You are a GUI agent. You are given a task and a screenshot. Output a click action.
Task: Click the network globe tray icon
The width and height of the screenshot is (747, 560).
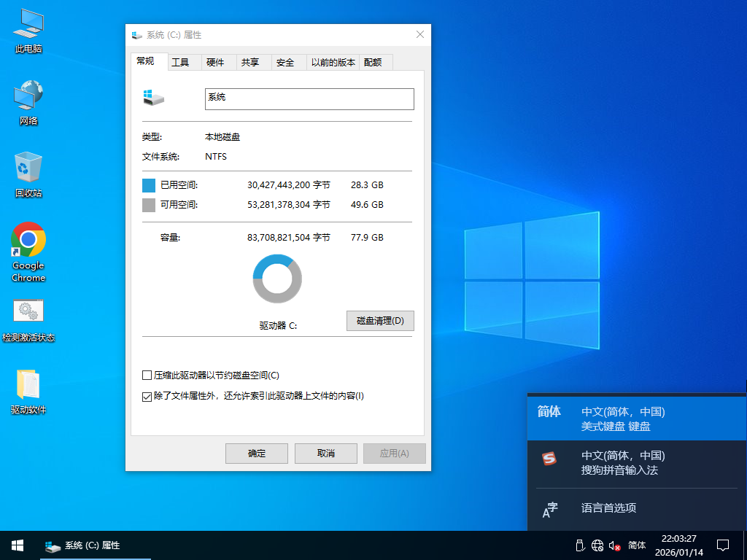[597, 545]
